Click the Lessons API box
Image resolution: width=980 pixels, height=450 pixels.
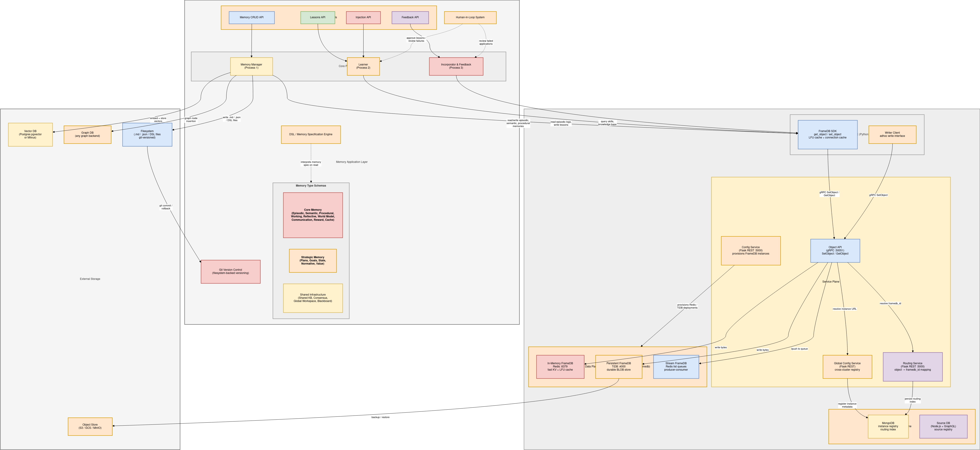pos(318,18)
